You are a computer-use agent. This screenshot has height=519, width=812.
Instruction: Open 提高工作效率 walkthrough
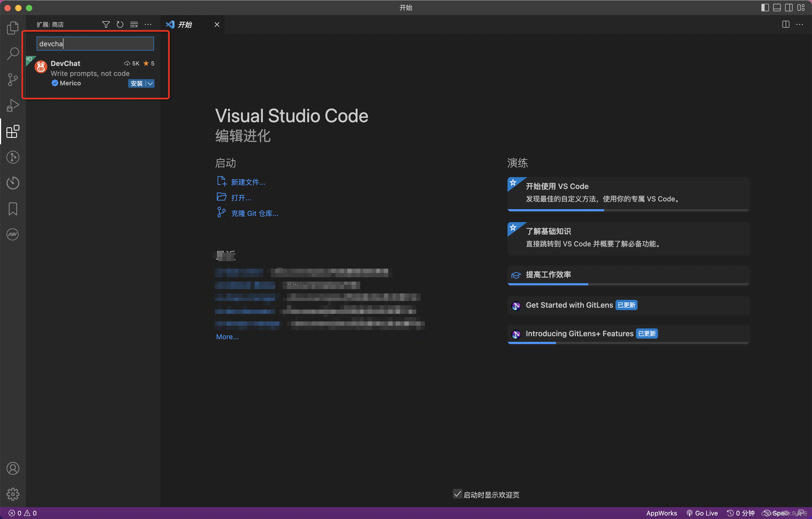coord(628,275)
